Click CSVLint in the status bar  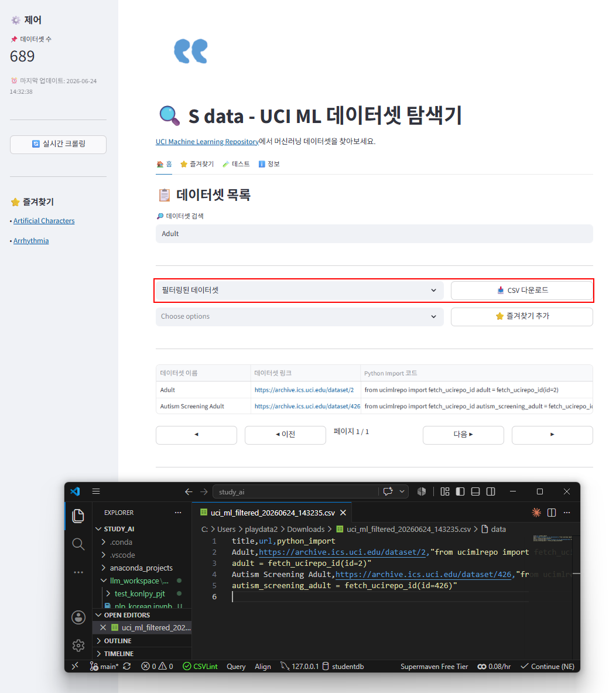(200, 666)
